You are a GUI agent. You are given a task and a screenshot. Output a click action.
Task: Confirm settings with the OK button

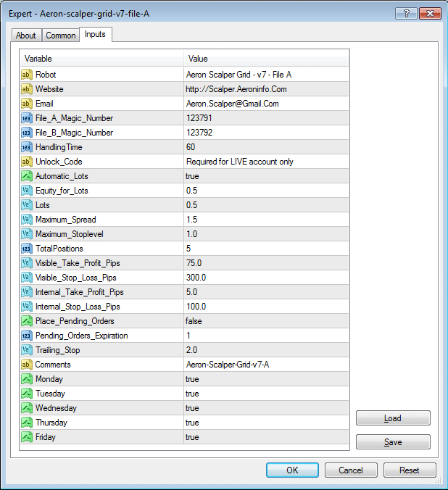(x=292, y=470)
